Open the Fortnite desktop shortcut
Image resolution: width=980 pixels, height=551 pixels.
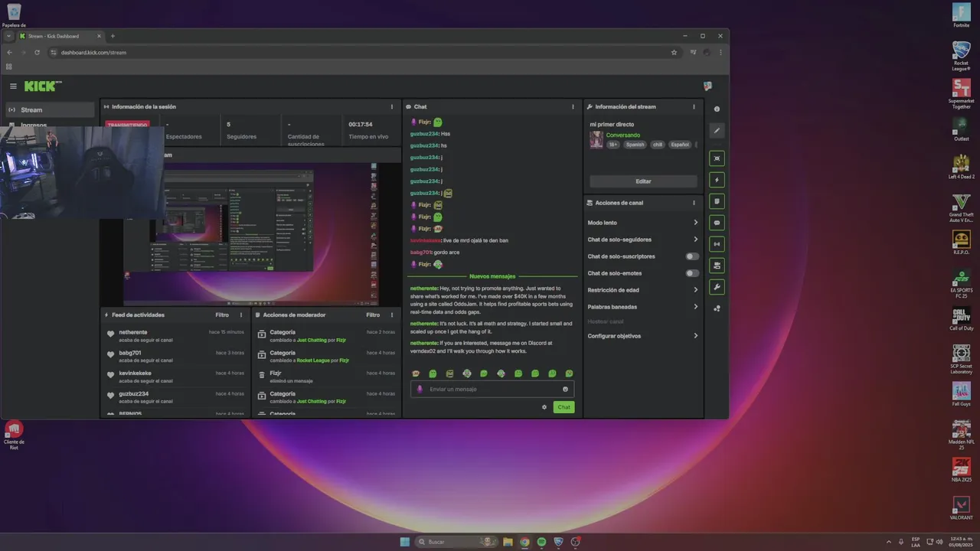(x=962, y=15)
